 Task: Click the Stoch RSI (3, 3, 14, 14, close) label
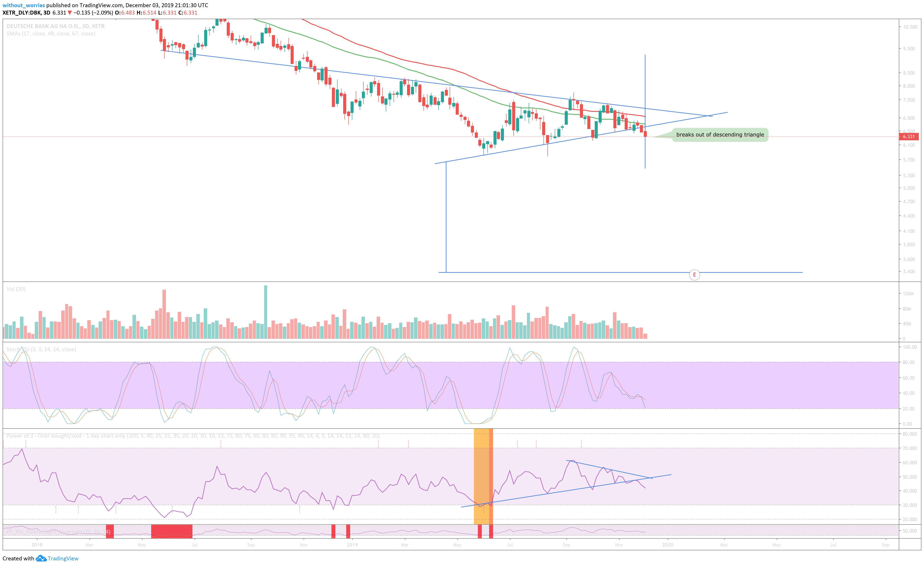41,349
